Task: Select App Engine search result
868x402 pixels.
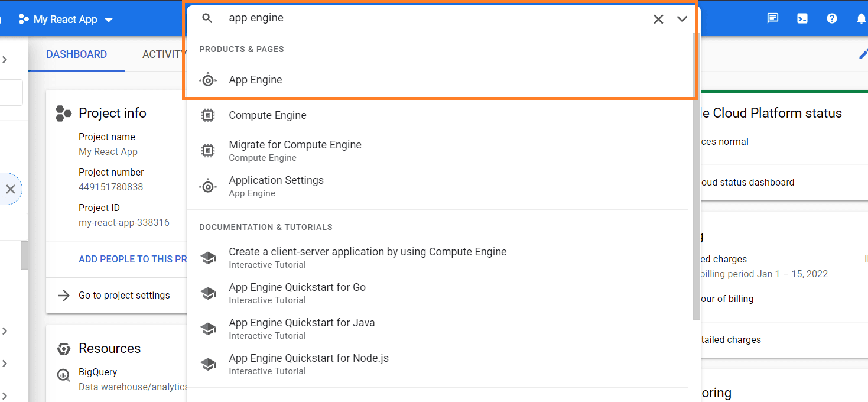Action: click(x=438, y=80)
